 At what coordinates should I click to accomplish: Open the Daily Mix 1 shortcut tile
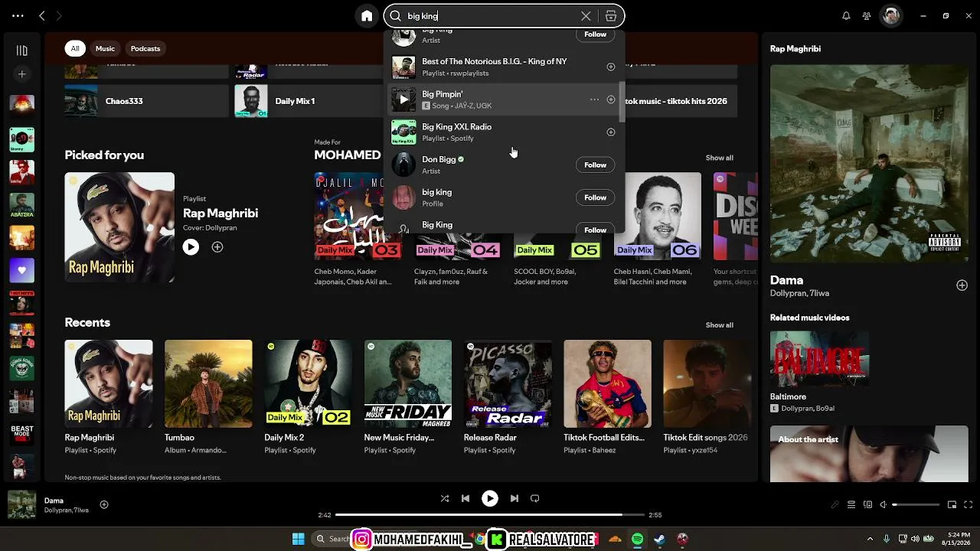308,101
